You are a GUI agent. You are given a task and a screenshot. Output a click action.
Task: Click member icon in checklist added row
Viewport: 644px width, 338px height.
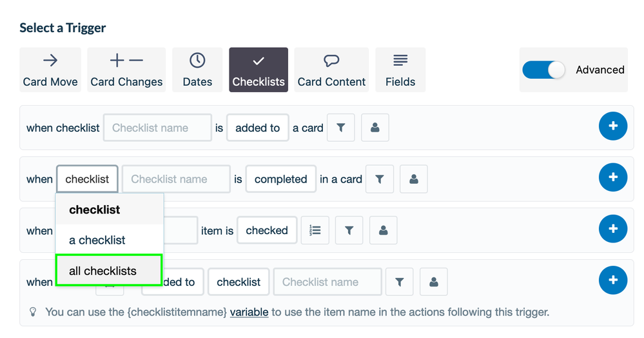click(x=375, y=128)
